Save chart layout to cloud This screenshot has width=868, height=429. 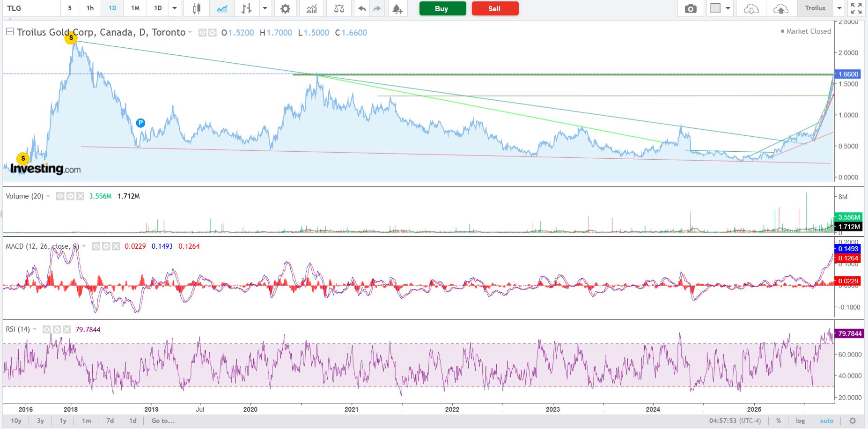[781, 8]
